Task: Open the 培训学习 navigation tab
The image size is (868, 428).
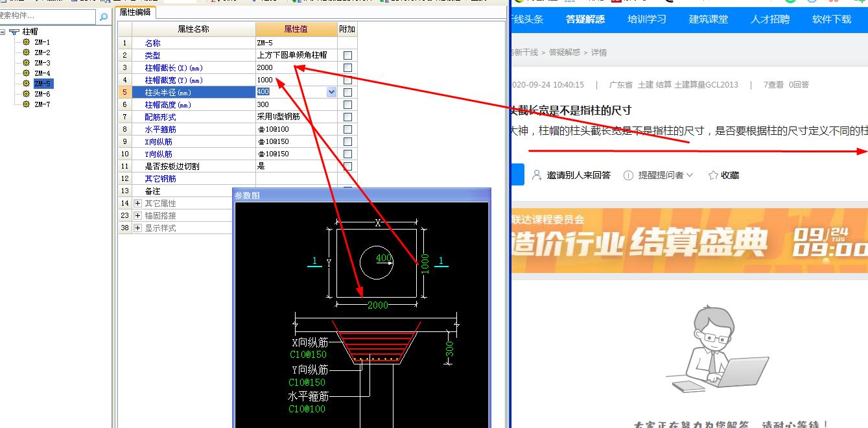Action: [647, 19]
